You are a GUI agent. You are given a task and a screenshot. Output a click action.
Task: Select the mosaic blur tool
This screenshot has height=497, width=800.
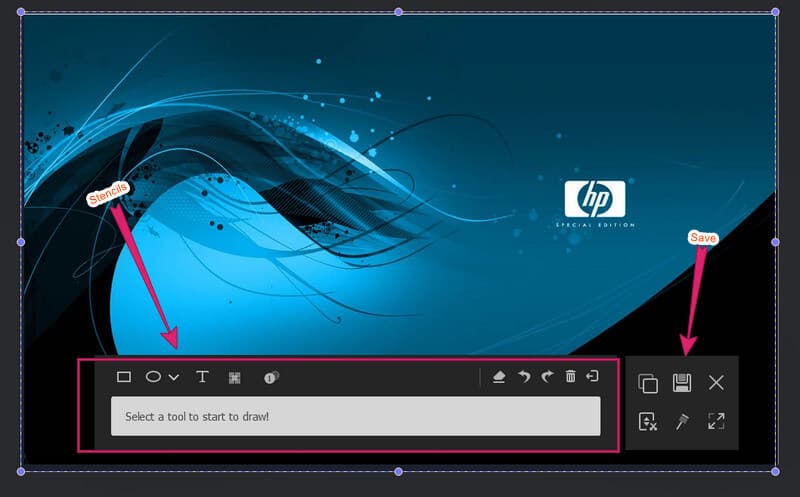click(x=235, y=377)
